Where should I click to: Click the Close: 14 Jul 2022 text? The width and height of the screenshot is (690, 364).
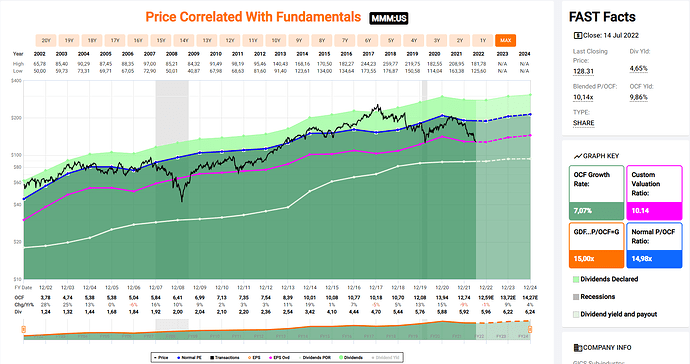611,36
